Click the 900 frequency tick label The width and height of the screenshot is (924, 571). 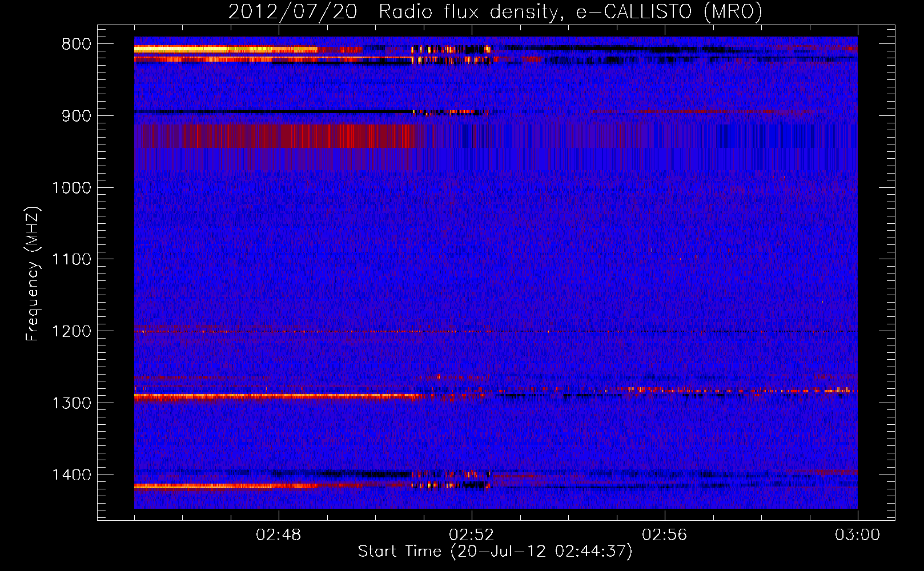point(77,116)
